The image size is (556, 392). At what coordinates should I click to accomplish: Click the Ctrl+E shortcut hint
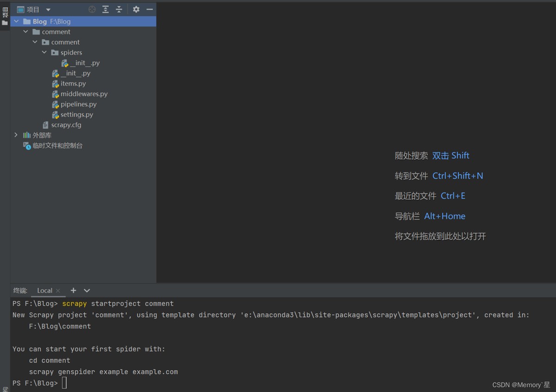click(453, 196)
